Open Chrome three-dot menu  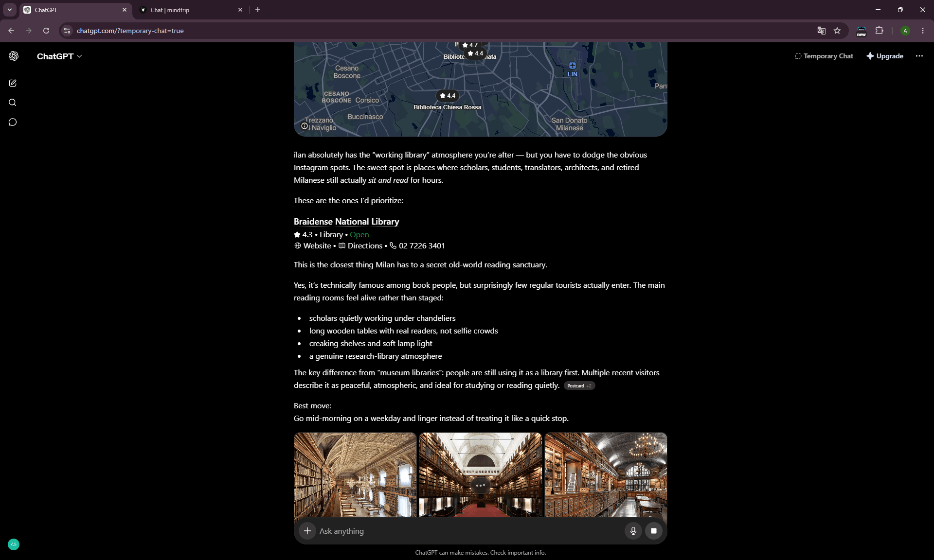coord(923,31)
